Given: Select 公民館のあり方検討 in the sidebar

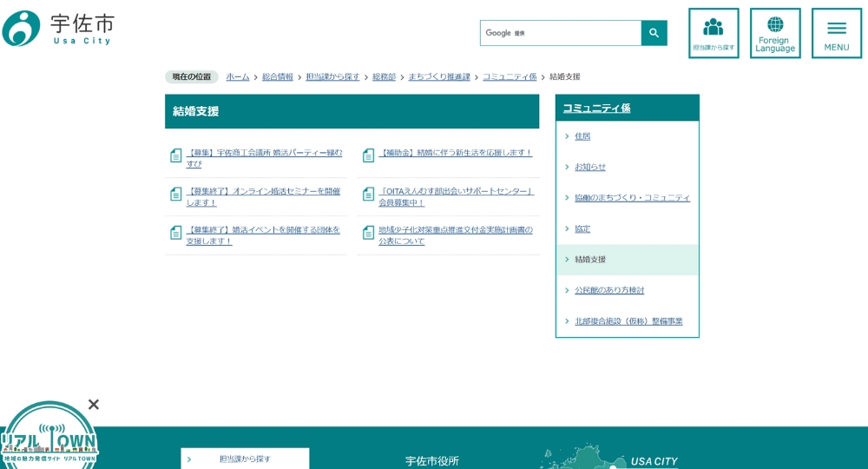Looking at the screenshot, I should (609, 290).
